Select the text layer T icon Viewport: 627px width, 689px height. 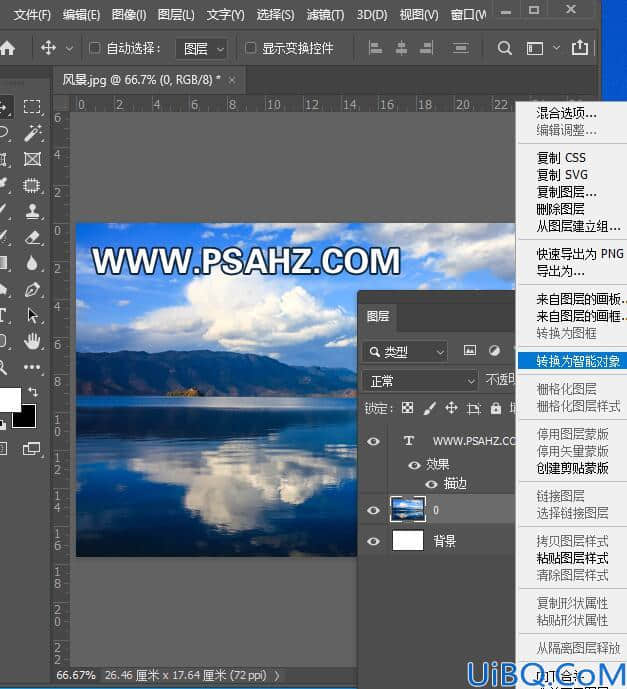pyautogui.click(x=409, y=440)
